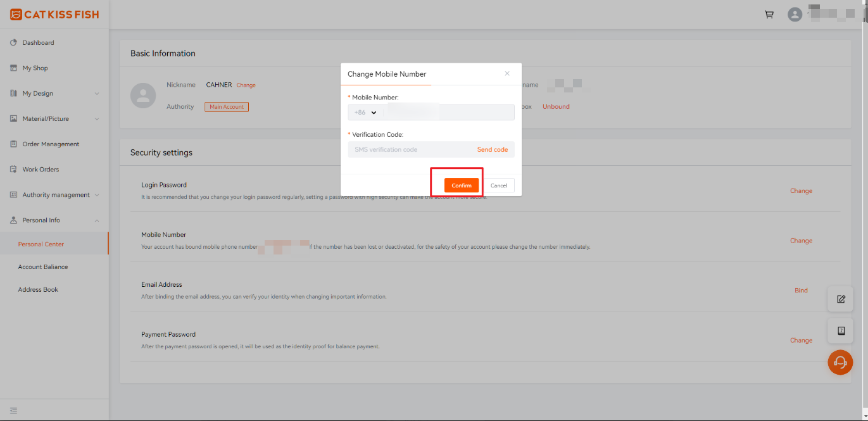Image resolution: width=868 pixels, height=421 pixels.
Task: Click Bind for Email Address
Action: pyautogui.click(x=801, y=291)
